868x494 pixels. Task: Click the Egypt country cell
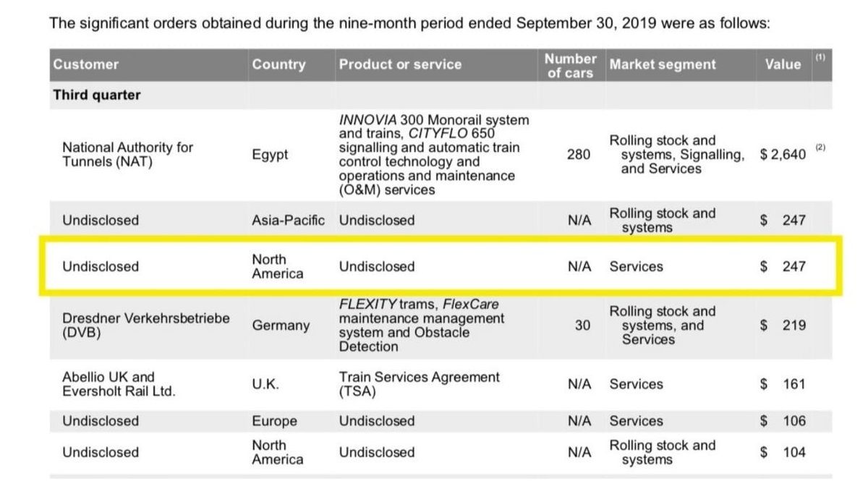pyautogui.click(x=270, y=155)
